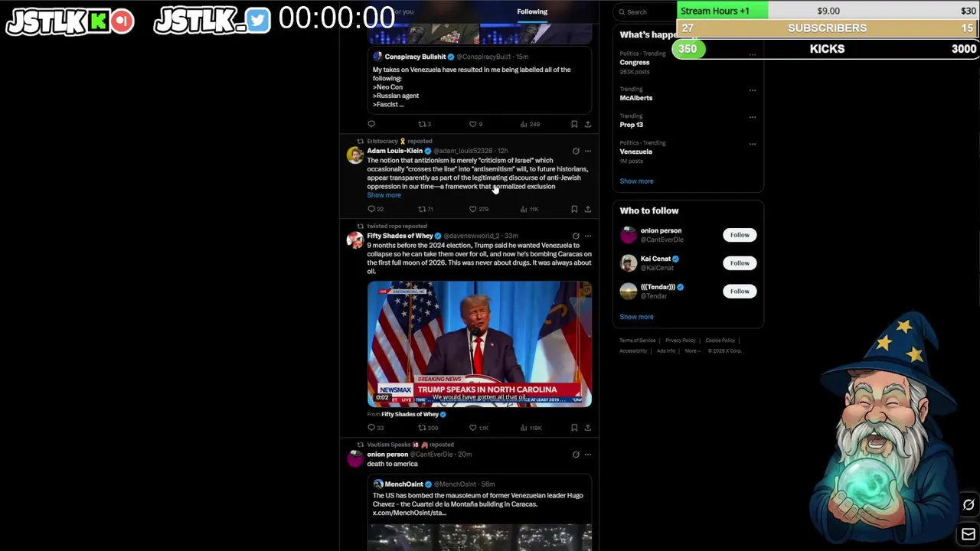980x551 pixels.
Task: Bookmark Adam Louis-Klein's post
Action: click(x=574, y=209)
